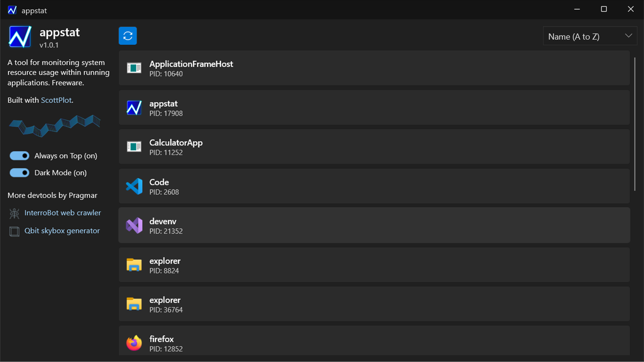
Task: Click the InterroBot spider icon
Action: pyautogui.click(x=14, y=213)
